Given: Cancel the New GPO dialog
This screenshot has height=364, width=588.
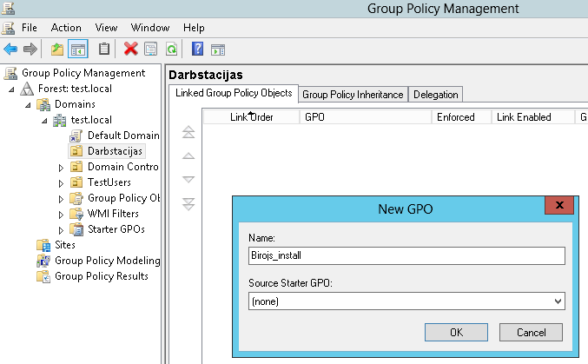Looking at the screenshot, I should click(531, 333).
